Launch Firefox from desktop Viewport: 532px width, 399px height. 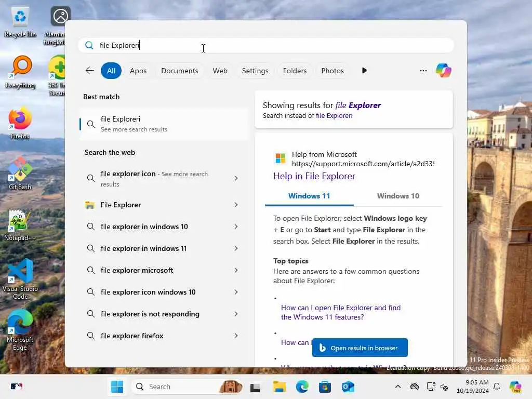click(x=20, y=124)
